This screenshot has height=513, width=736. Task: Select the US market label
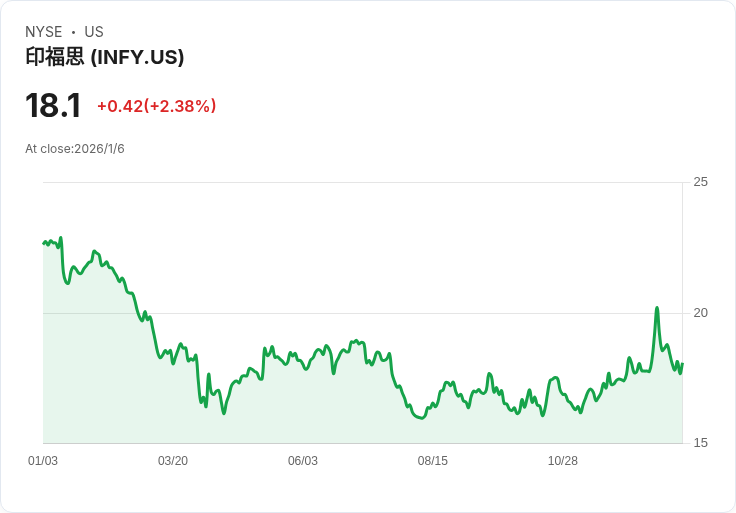click(x=94, y=32)
